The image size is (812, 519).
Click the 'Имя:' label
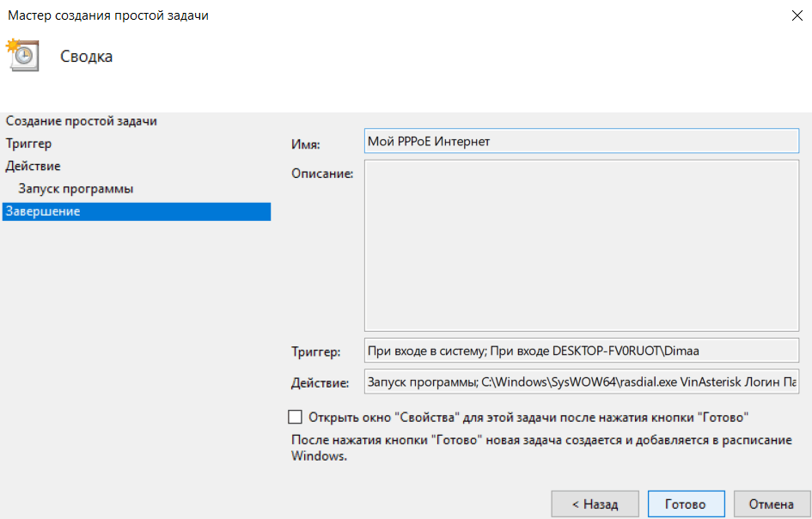305,143
